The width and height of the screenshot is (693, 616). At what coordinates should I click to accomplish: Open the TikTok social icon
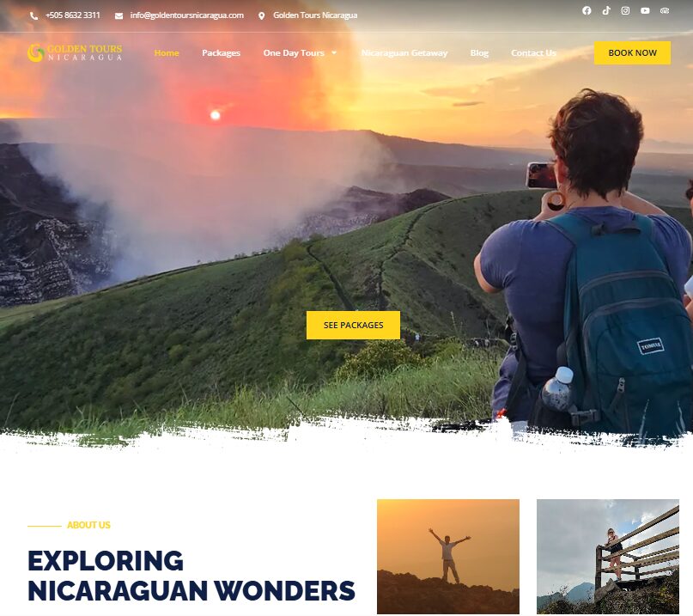tap(606, 10)
